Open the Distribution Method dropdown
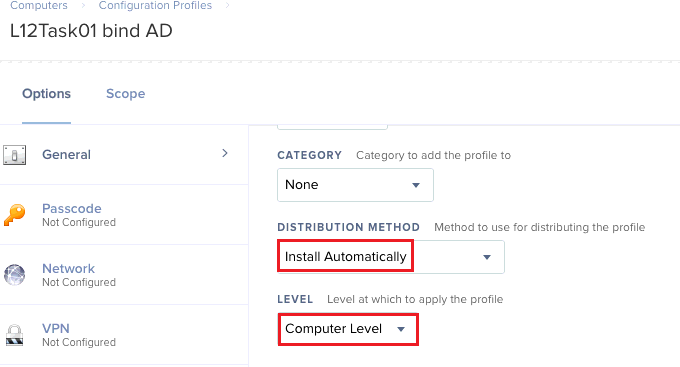This screenshot has width=680, height=367. coord(391,257)
